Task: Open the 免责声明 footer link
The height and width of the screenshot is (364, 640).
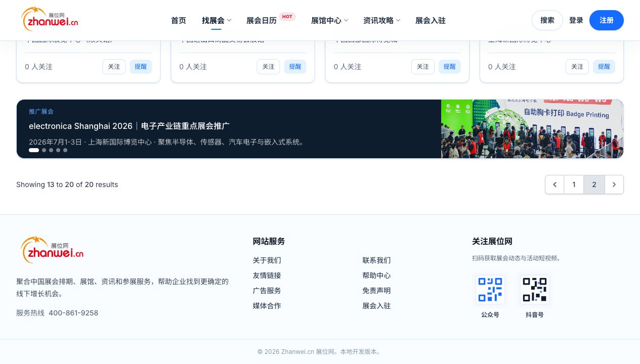Action: click(376, 291)
